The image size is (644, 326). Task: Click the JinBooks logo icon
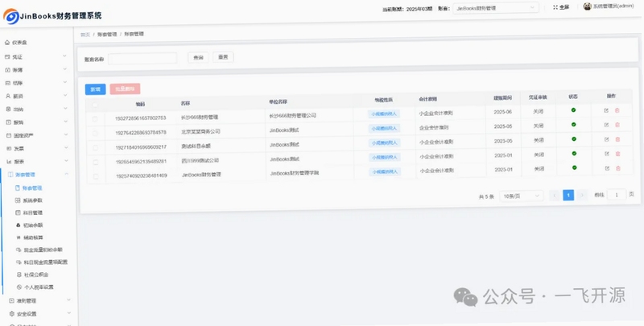tap(10, 16)
